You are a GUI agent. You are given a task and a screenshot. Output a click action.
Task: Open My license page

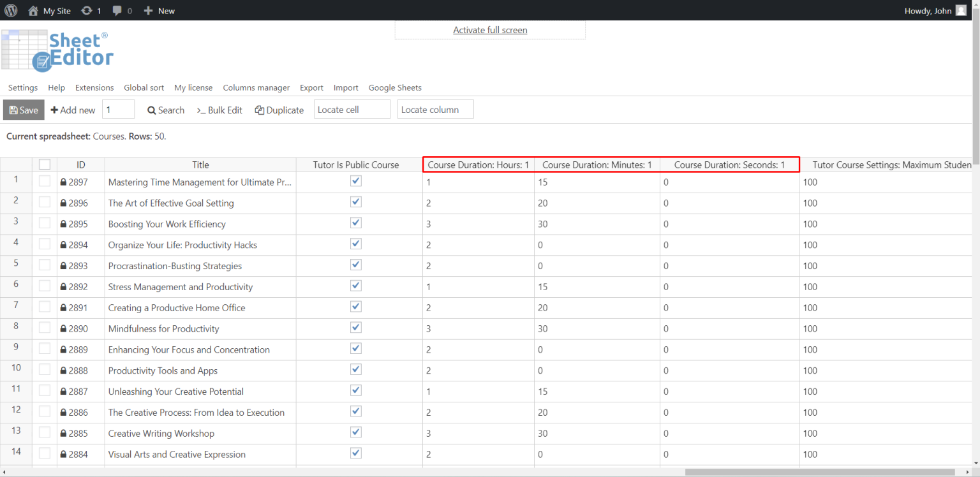click(x=193, y=87)
